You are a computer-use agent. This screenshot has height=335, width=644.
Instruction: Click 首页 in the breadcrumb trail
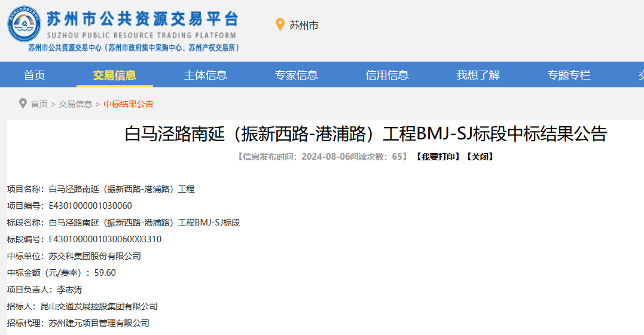(39, 104)
